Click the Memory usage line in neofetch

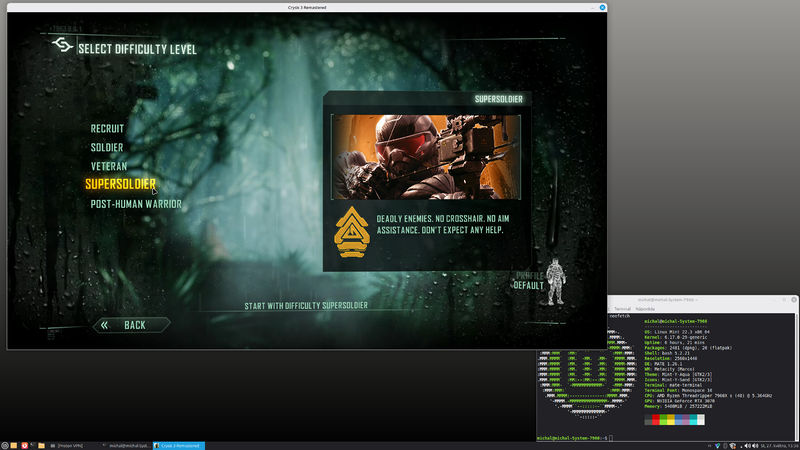coord(678,406)
